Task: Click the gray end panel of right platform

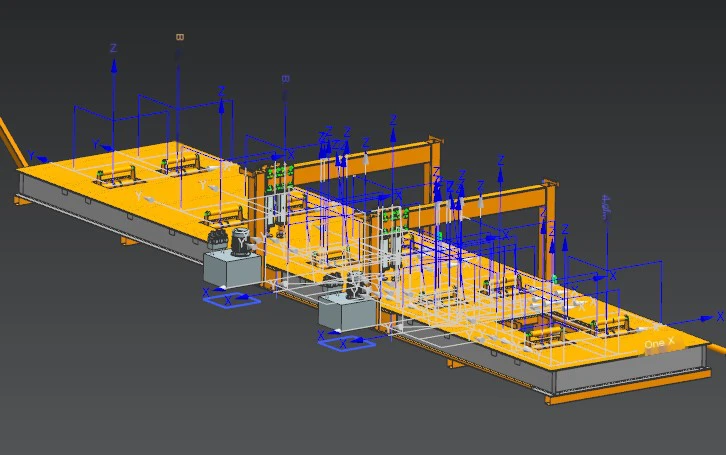Action: tap(632, 367)
